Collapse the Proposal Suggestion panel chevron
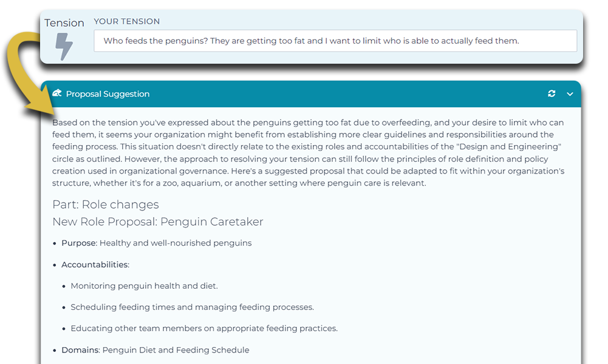 [x=570, y=94]
